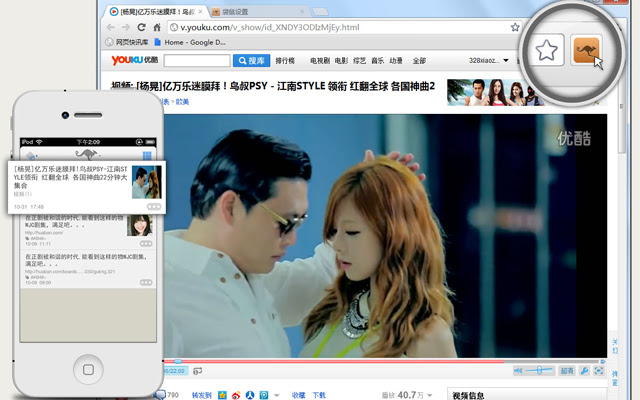Reload the page with refresh icon

(x=141, y=27)
